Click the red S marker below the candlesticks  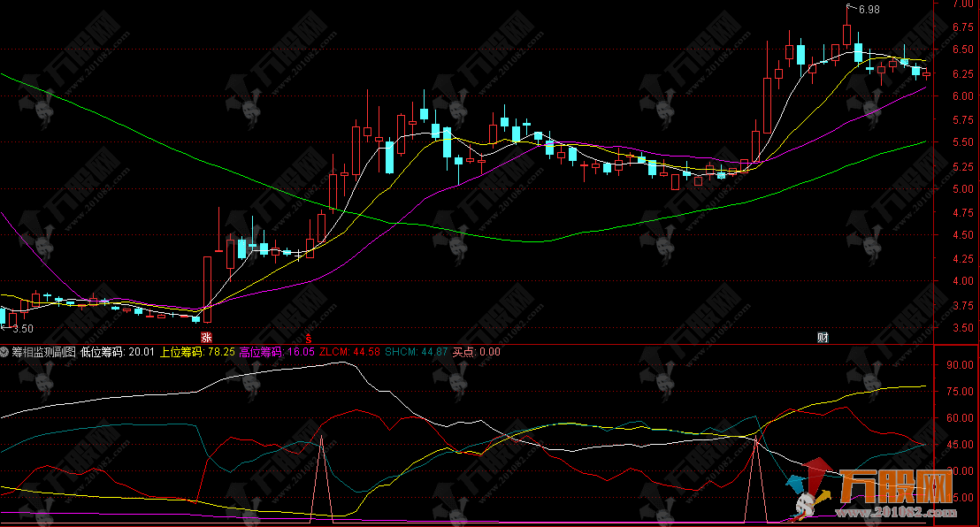(309, 337)
